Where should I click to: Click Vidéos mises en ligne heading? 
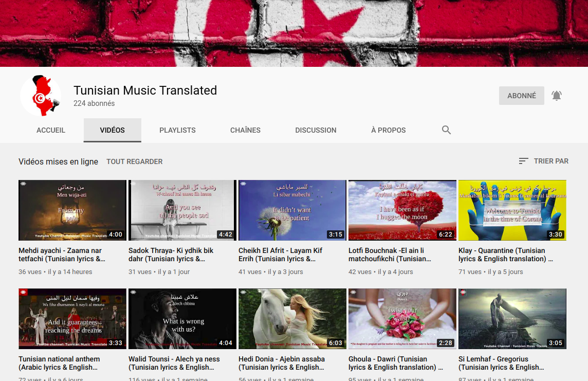coord(58,161)
